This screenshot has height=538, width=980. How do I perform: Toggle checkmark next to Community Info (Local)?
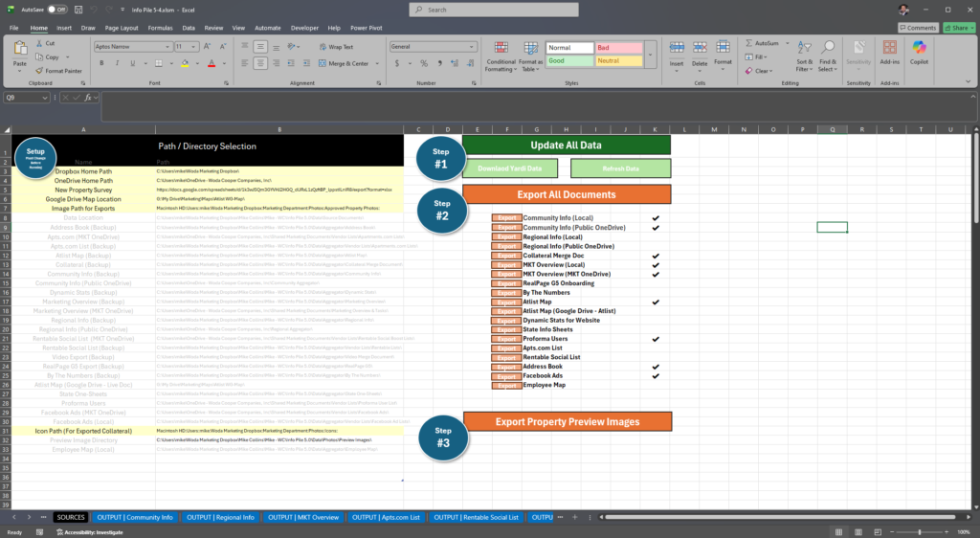click(x=656, y=218)
